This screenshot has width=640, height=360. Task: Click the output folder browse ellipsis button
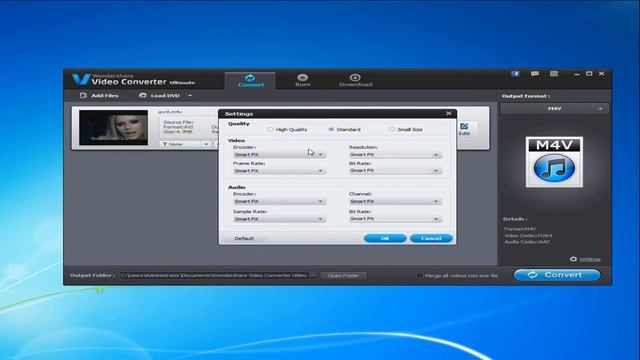[x=313, y=276]
